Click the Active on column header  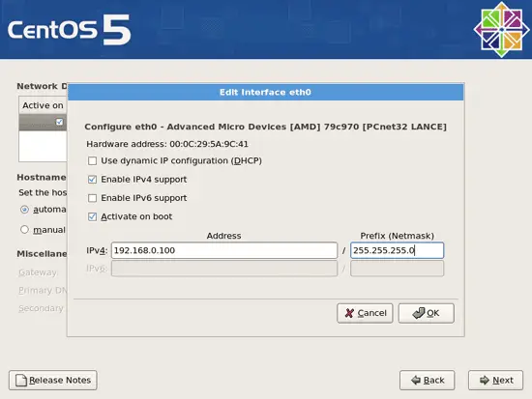point(43,105)
